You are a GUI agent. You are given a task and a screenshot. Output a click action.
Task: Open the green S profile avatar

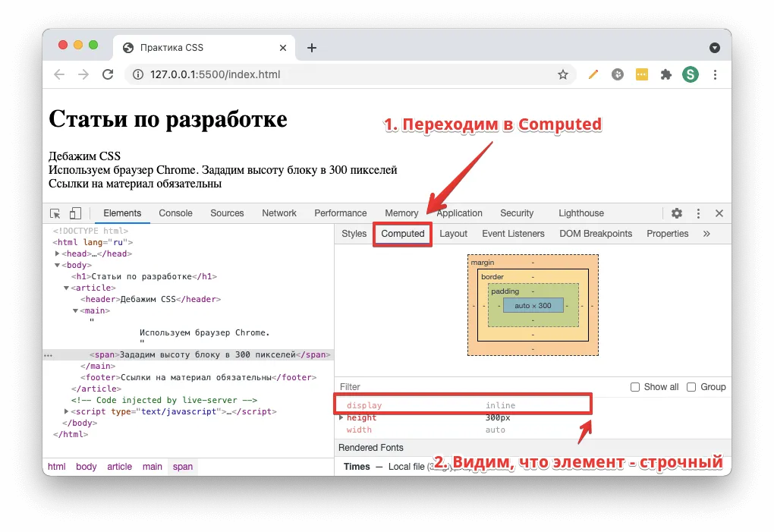pos(690,74)
